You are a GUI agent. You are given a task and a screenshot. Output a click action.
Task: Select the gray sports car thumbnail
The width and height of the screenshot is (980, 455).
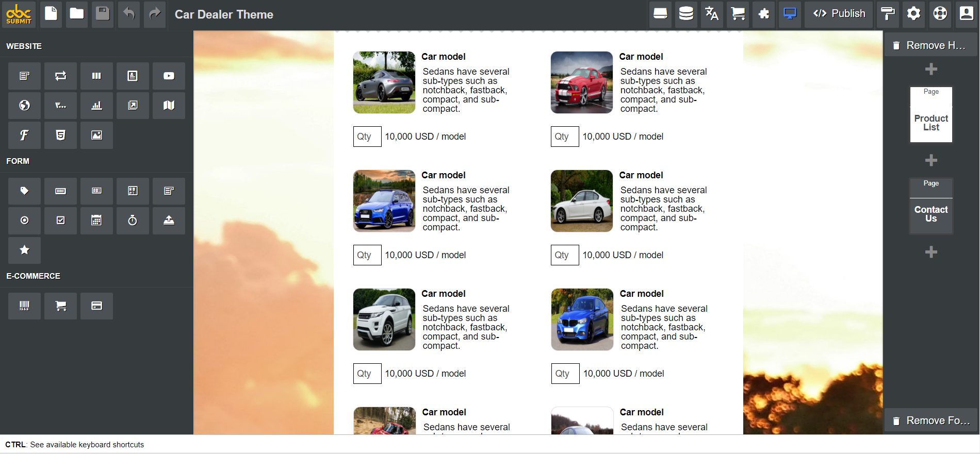pos(384,82)
